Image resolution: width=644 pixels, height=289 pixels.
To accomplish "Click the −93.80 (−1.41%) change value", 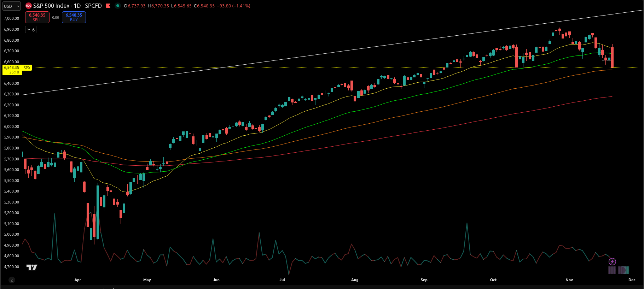I will click(234, 6).
